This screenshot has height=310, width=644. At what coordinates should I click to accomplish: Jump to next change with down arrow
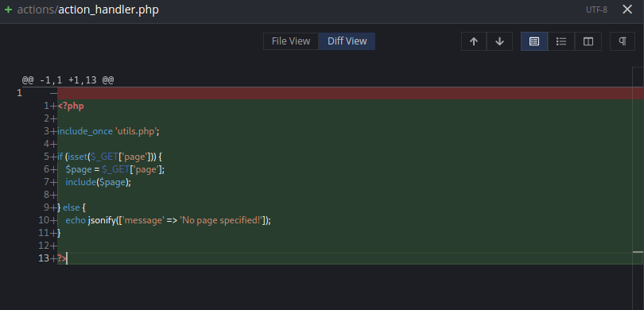click(499, 41)
